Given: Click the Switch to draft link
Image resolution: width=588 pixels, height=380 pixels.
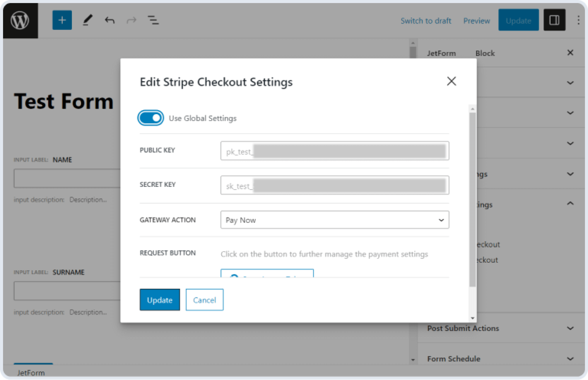Looking at the screenshot, I should [x=426, y=21].
